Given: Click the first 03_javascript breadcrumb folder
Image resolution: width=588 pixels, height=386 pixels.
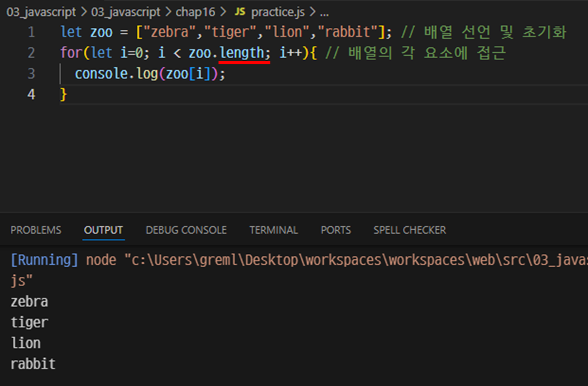Looking at the screenshot, I should (41, 12).
